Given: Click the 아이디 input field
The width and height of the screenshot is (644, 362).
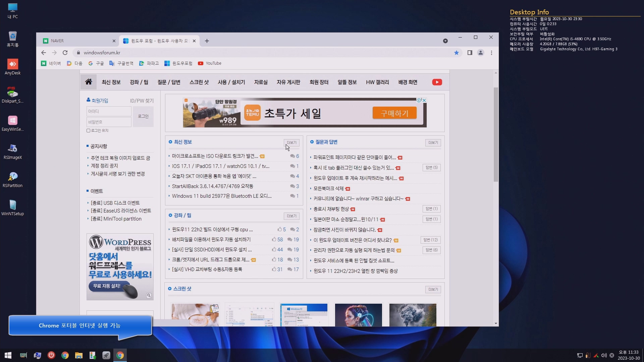Looking at the screenshot, I should pos(109,111).
